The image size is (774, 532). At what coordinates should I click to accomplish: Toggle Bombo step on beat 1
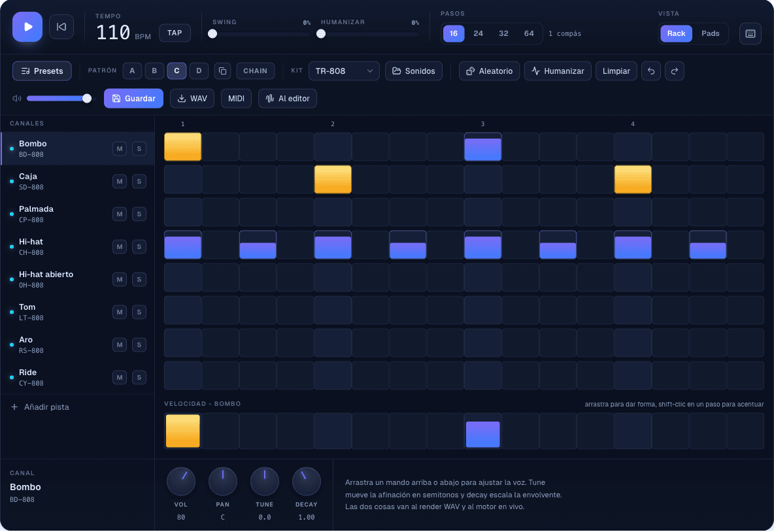coord(182,146)
